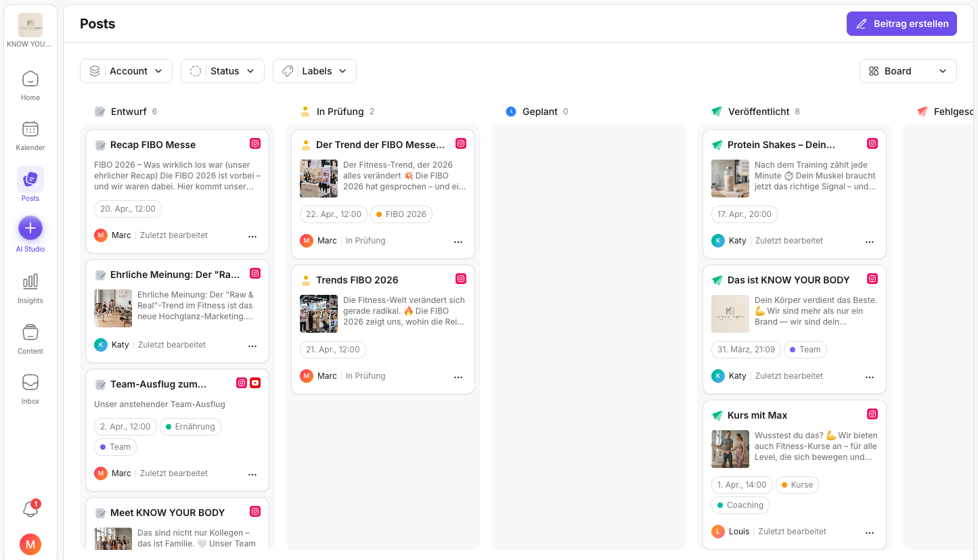Viewport: 978px width, 560px height.
Task: Launch AI Studio plus button
Action: point(30,229)
